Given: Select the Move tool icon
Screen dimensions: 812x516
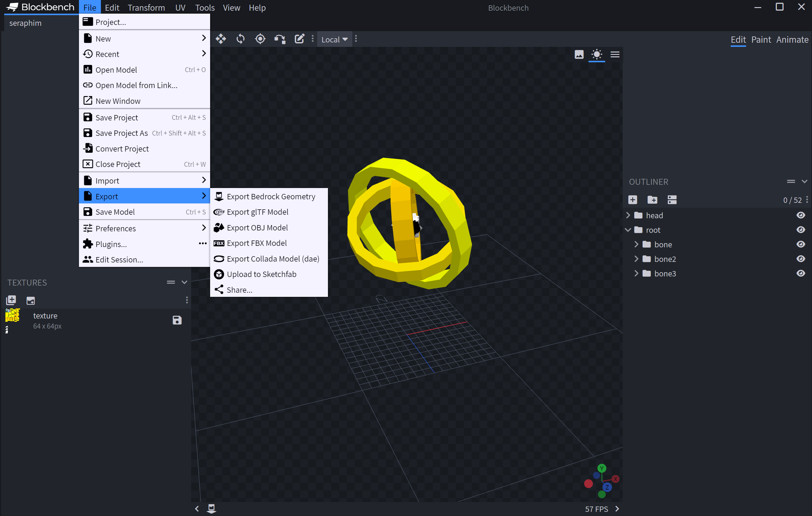Looking at the screenshot, I should point(221,39).
